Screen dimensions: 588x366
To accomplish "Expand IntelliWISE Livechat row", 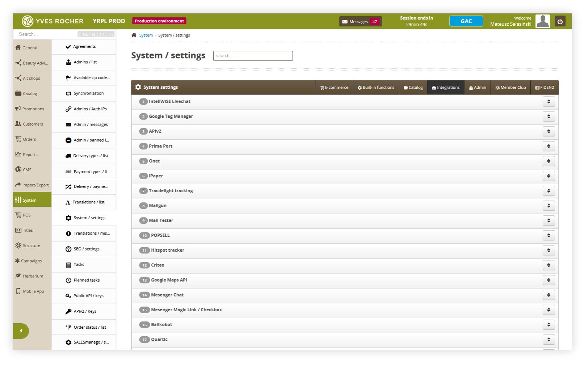I will click(549, 102).
